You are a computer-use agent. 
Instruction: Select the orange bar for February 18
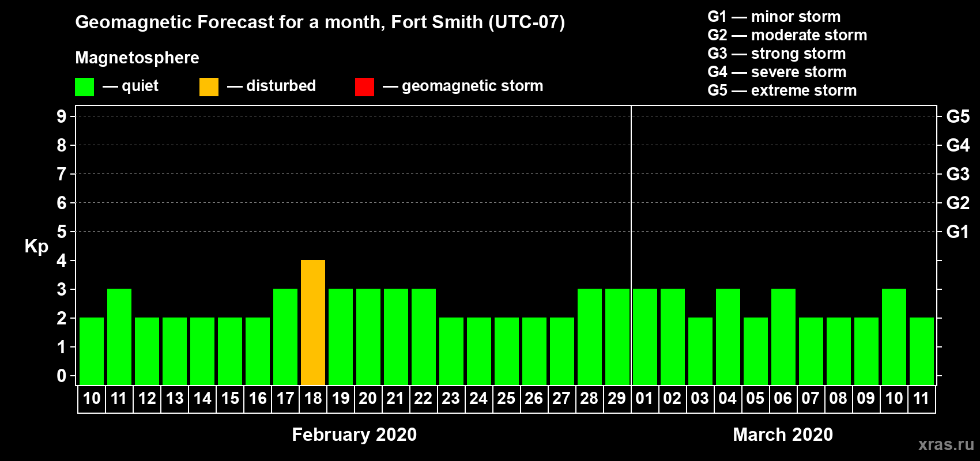coord(313,322)
